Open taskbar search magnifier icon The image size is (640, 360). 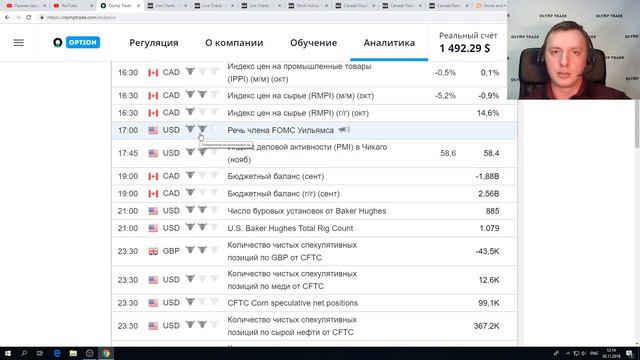24,353
